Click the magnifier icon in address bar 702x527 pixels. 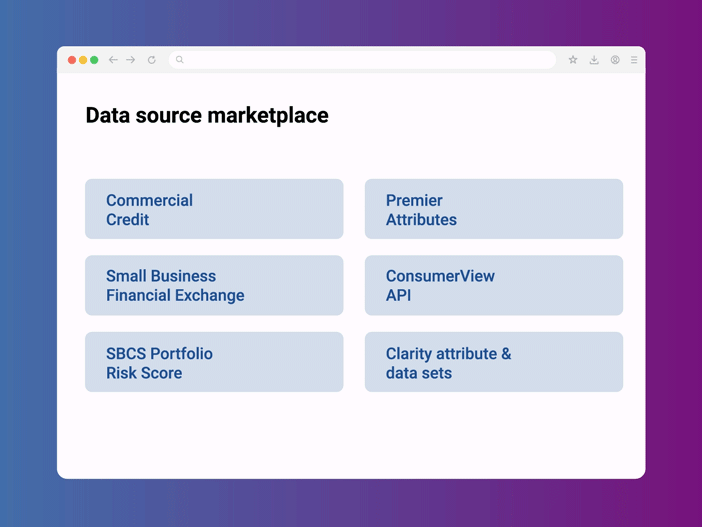coord(180,60)
